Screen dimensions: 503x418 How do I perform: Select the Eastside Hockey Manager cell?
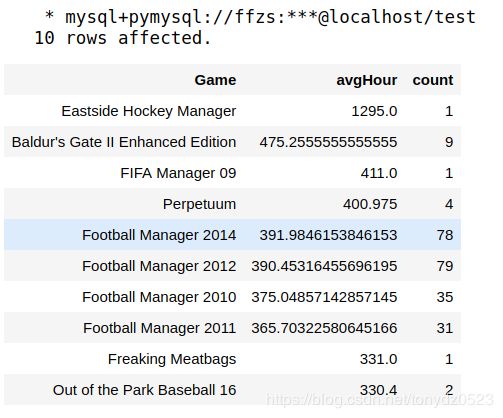point(149,111)
